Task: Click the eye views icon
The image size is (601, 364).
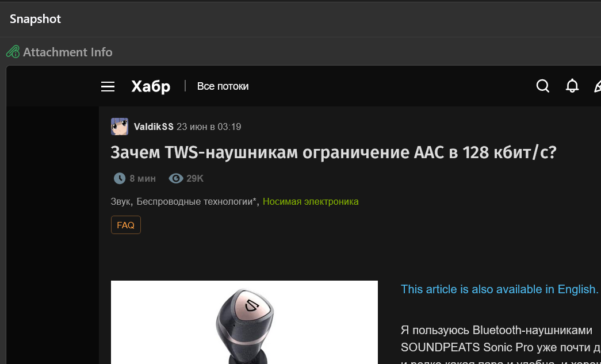Action: 176,178
